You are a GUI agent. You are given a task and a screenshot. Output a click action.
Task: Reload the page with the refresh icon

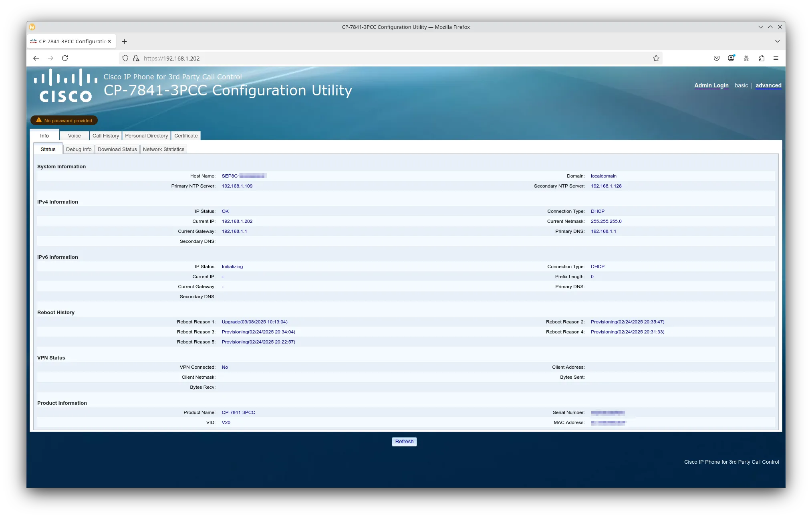[x=65, y=58]
